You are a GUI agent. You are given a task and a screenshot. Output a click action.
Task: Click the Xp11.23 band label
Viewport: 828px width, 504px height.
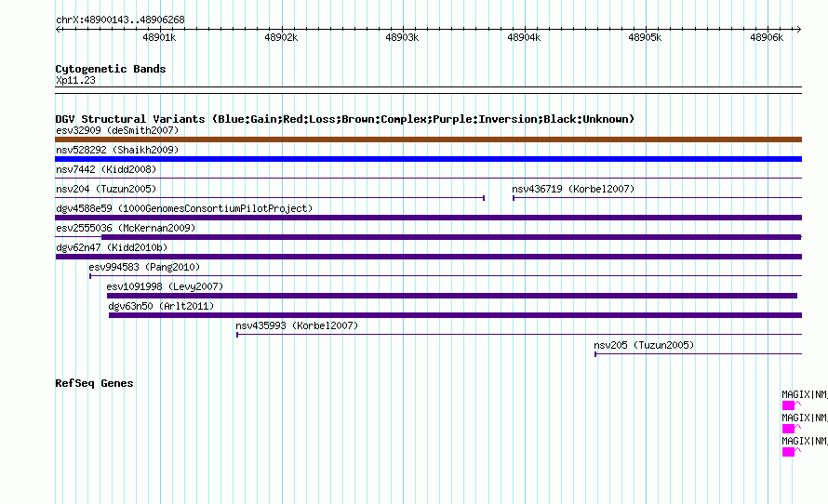click(x=75, y=80)
